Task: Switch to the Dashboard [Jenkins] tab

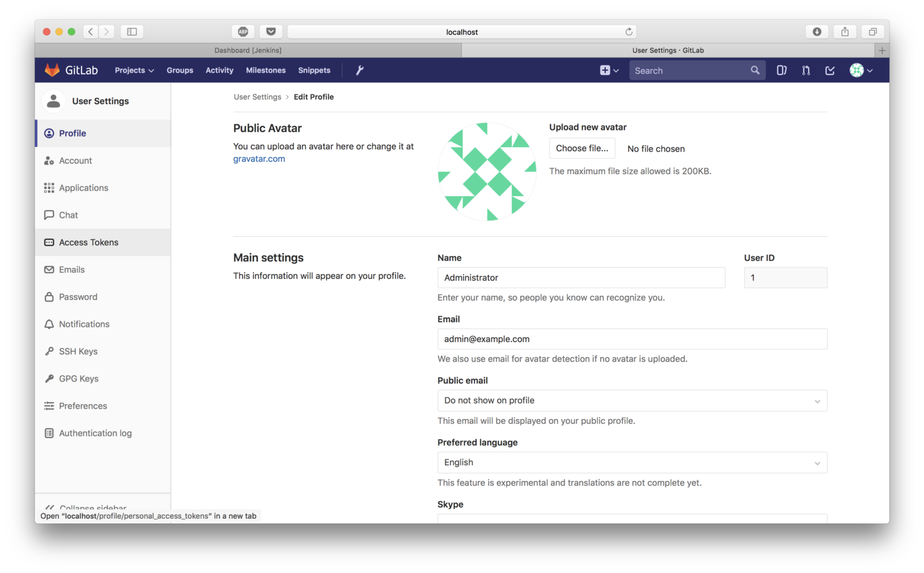Action: point(248,50)
